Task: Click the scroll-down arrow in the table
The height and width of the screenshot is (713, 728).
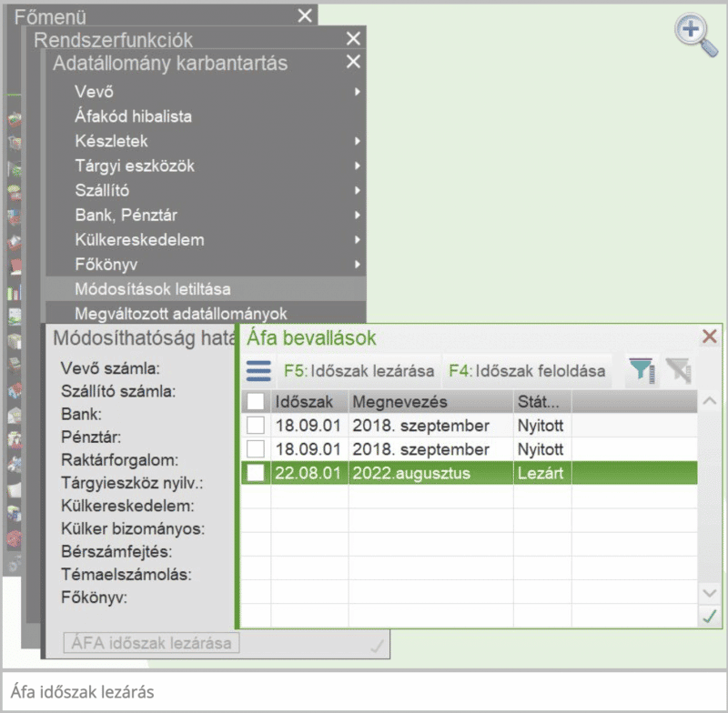Action: click(x=710, y=593)
